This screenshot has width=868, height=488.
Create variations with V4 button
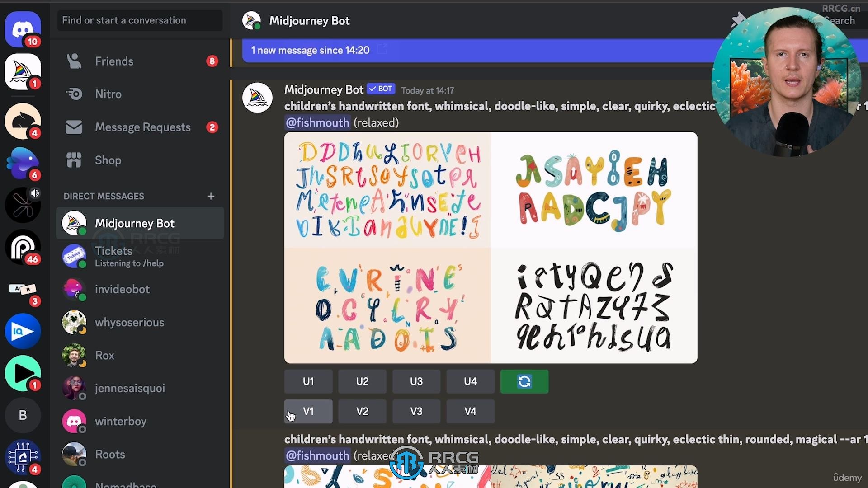[x=470, y=411]
